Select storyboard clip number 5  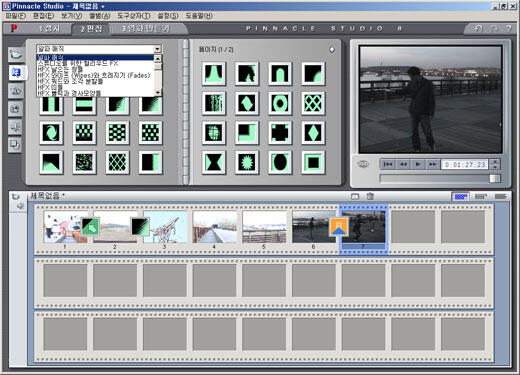264,227
